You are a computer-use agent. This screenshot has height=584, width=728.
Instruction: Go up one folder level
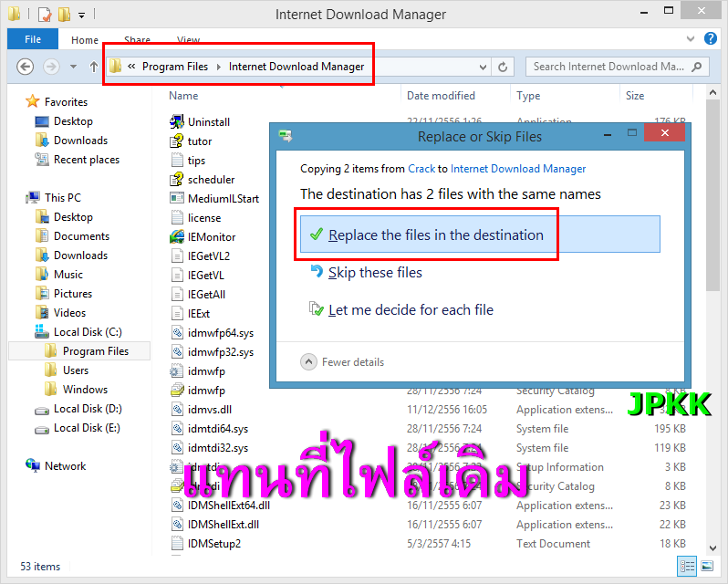[x=94, y=67]
